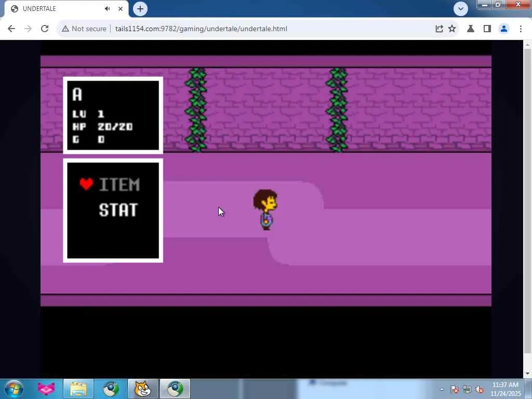Open the profile avatar menu
Image resolution: width=532 pixels, height=399 pixels.
point(504,29)
